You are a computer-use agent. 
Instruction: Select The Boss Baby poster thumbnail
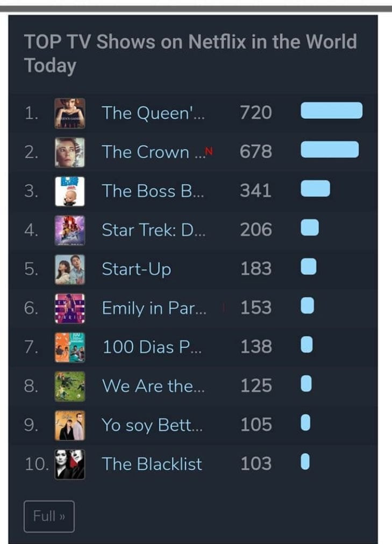pos(70,191)
